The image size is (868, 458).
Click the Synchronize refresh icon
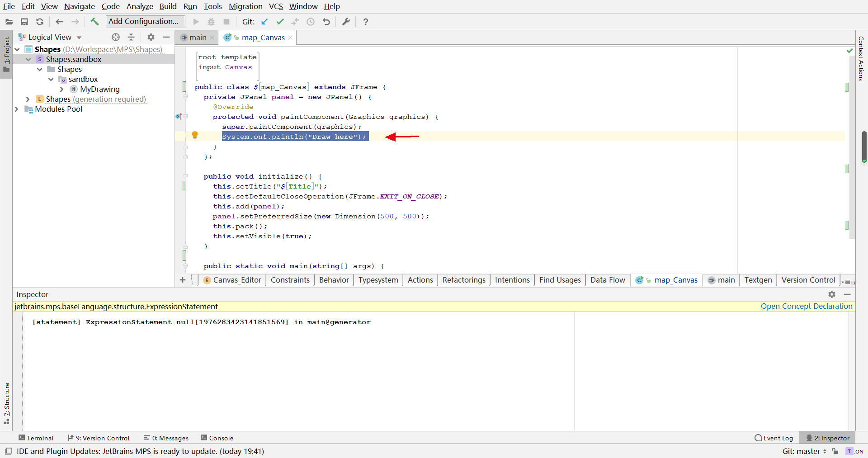pos(39,21)
